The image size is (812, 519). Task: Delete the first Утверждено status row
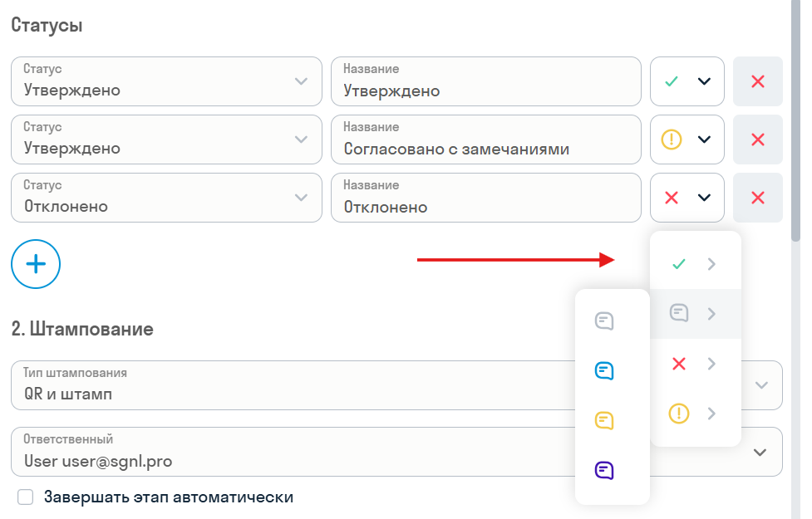click(758, 81)
